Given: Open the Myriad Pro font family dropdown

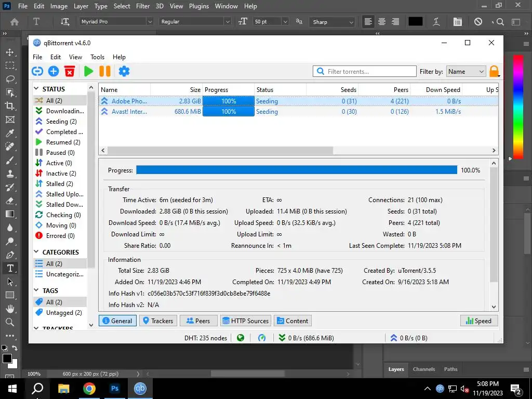Looking at the screenshot, I should click(150, 22).
